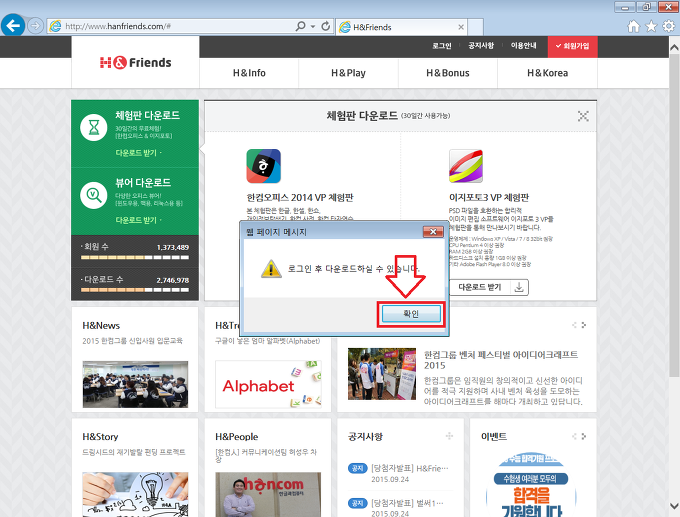Open 한컴그룹 벤처 페스티벌 아이디어크래프트 article
This screenshot has height=517, width=680.
click(x=501, y=360)
